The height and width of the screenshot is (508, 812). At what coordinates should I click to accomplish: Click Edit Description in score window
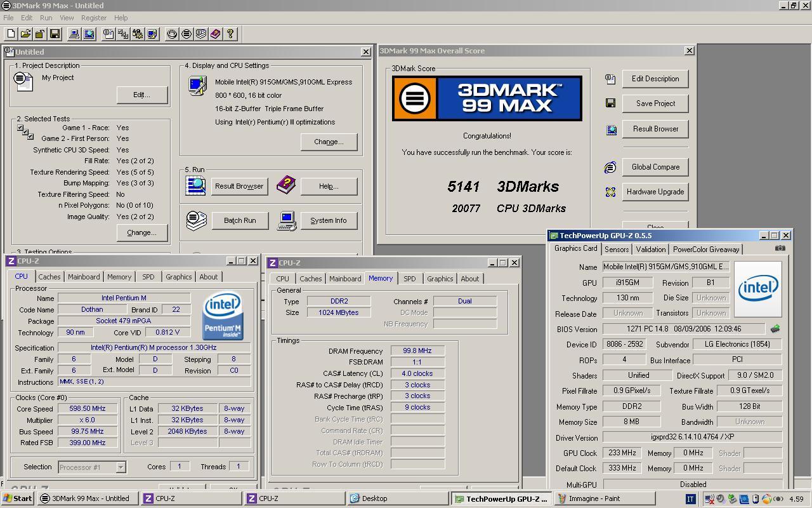point(655,79)
